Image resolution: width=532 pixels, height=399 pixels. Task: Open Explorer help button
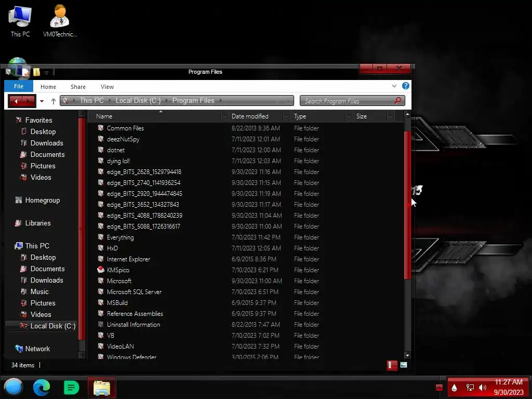coord(405,86)
